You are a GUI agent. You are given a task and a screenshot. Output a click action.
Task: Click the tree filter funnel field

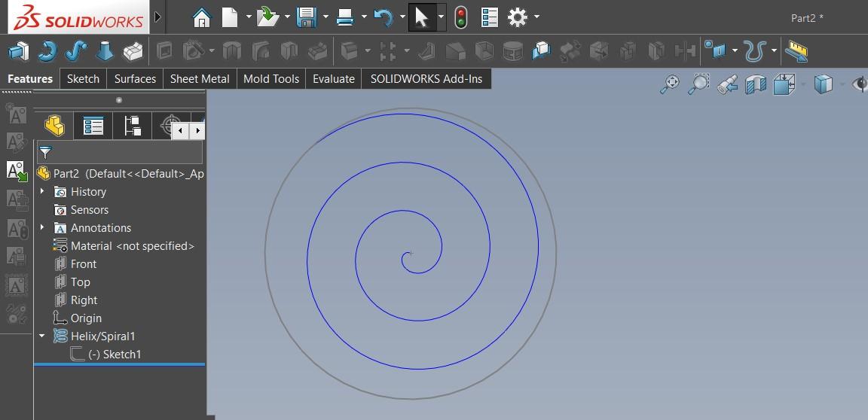[120, 152]
